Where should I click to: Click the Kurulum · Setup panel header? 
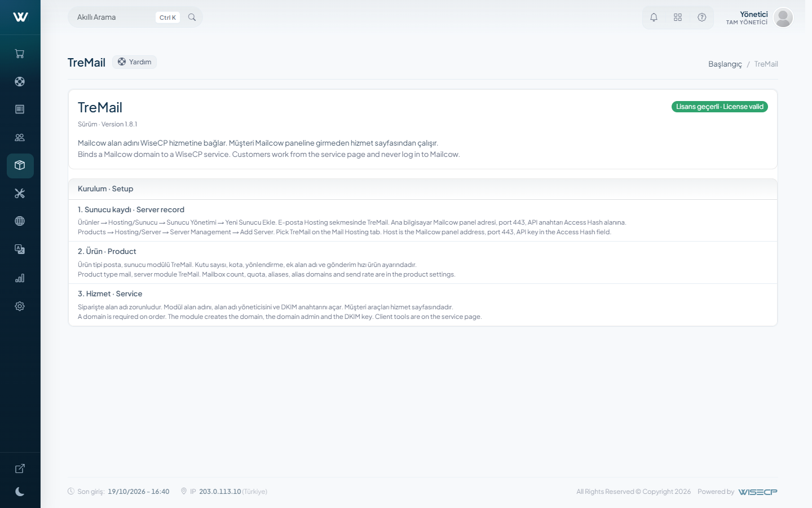click(x=423, y=189)
